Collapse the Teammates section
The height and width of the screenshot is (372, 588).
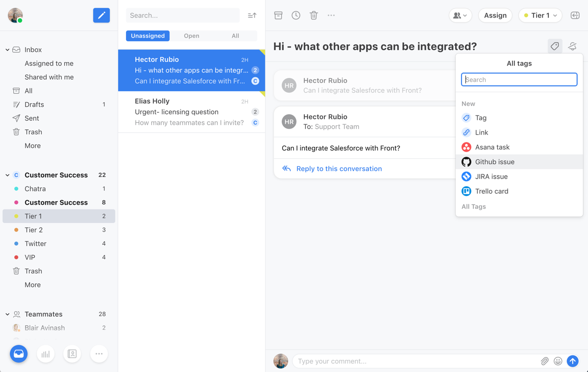[x=7, y=314]
